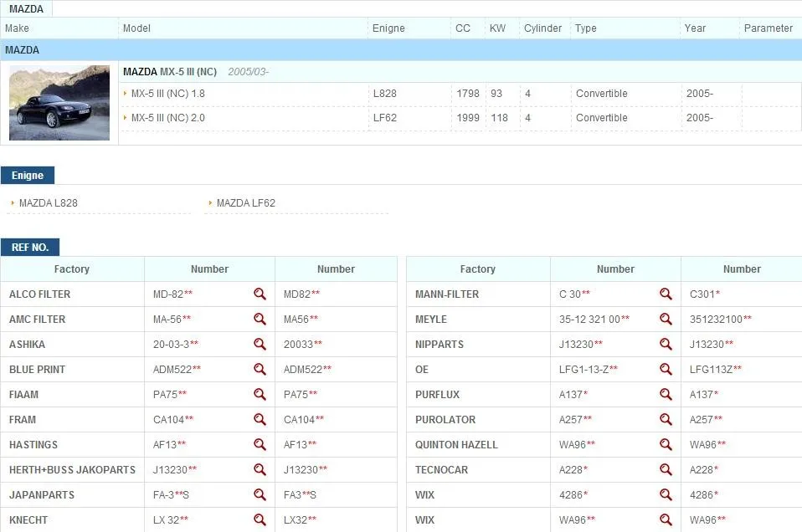Open the MX-5 III (NC) 2.0 model link

tap(167, 118)
